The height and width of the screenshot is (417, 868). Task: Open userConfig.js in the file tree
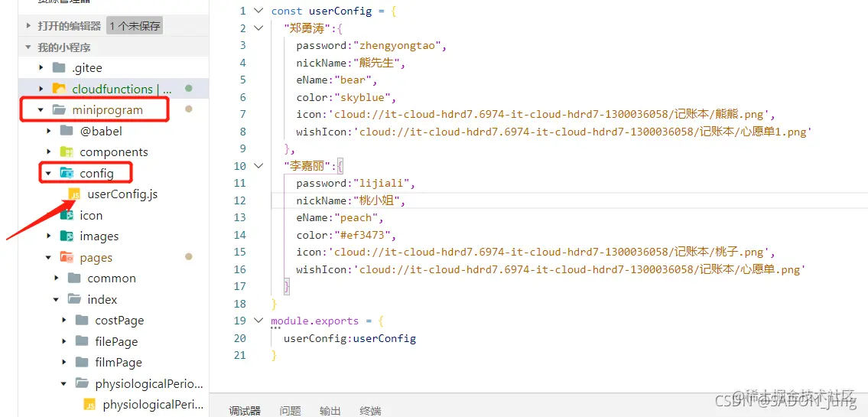122,194
